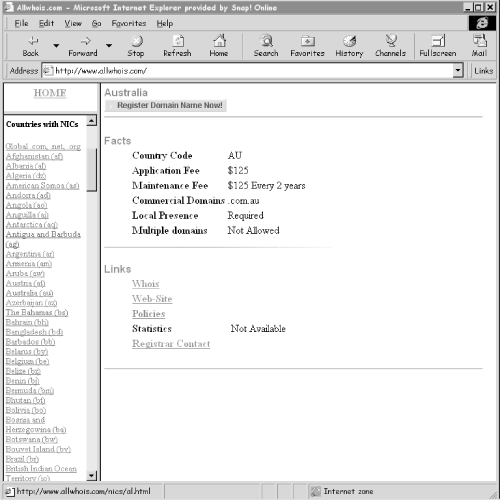Open the Whois link
500x500 pixels.
click(x=146, y=284)
